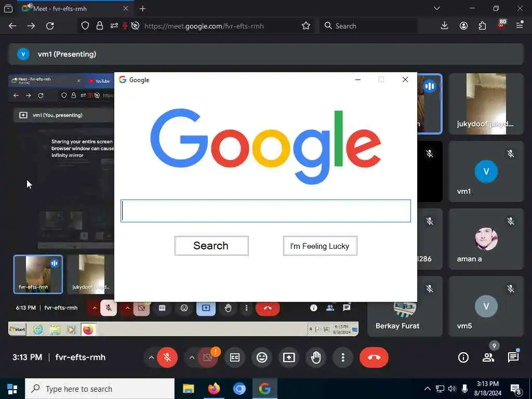Open Firefox extensions puzzle icon

[482, 26]
